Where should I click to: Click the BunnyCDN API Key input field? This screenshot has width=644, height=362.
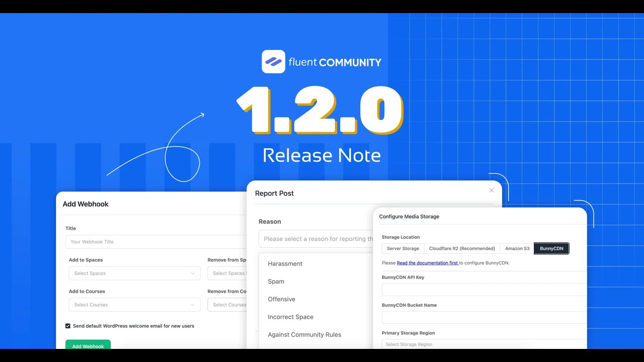[x=484, y=290]
